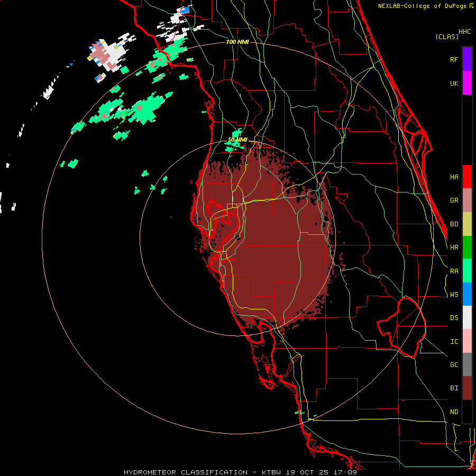Image resolution: width=476 pixels, height=476 pixels.
Task: Click the blue WS legend swatch
Action: tap(467, 294)
